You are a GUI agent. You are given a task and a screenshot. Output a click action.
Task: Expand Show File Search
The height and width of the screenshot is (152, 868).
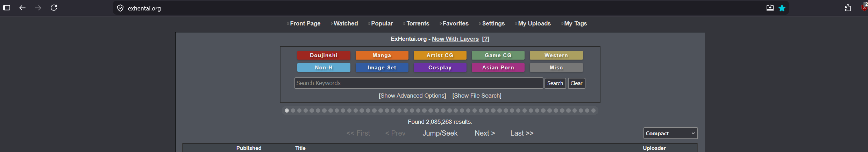477,96
